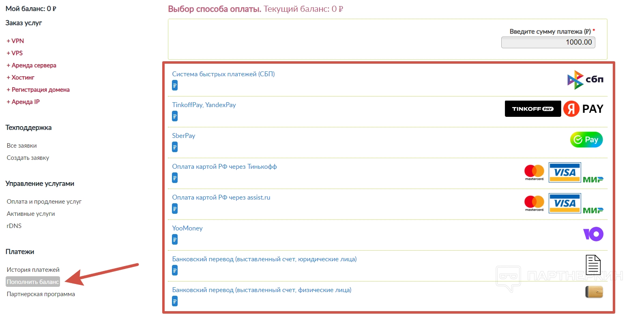This screenshot has width=644, height=314.
Task: Click ruble badge under TinkoffPay, YandexPay
Action: pyautogui.click(x=175, y=116)
